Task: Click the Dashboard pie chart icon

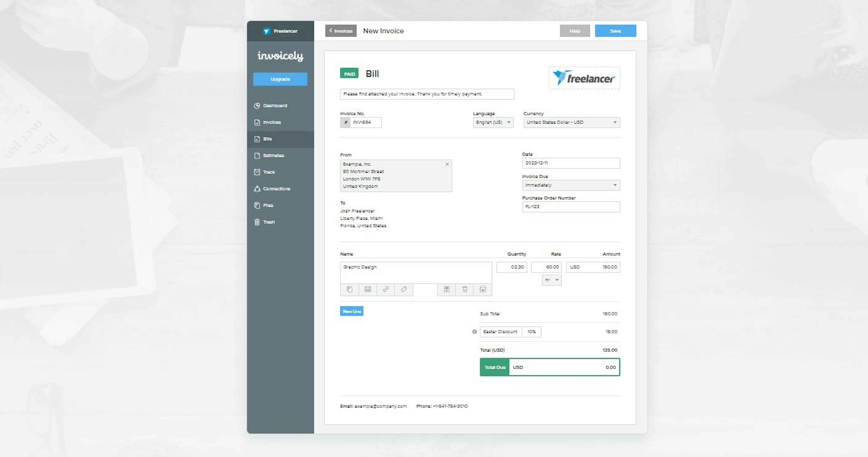Action: coord(257,106)
